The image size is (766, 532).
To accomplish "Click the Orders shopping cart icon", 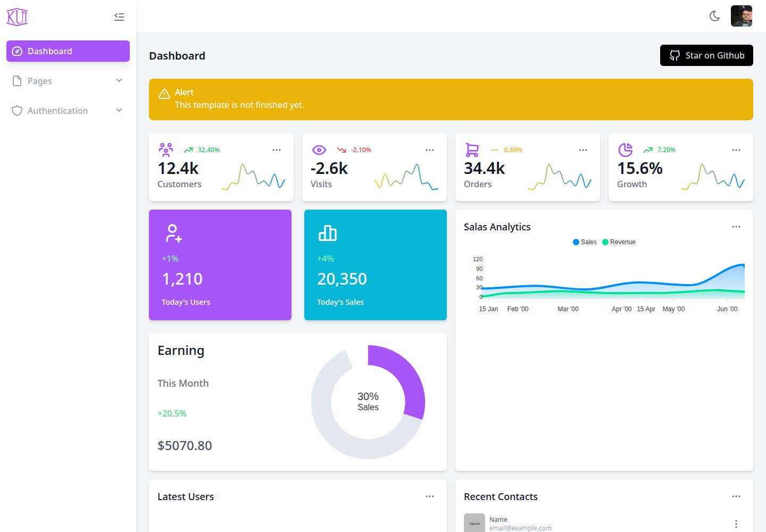I will [x=472, y=150].
